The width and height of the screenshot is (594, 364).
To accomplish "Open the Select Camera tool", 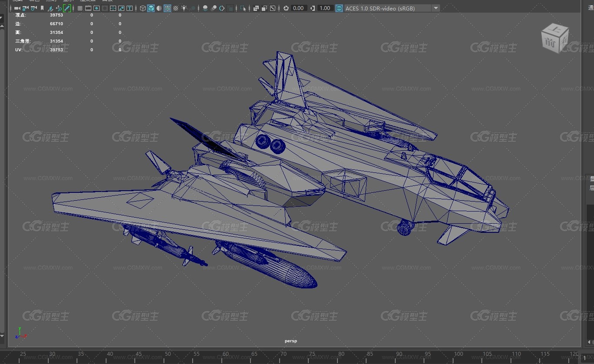I will point(17,8).
